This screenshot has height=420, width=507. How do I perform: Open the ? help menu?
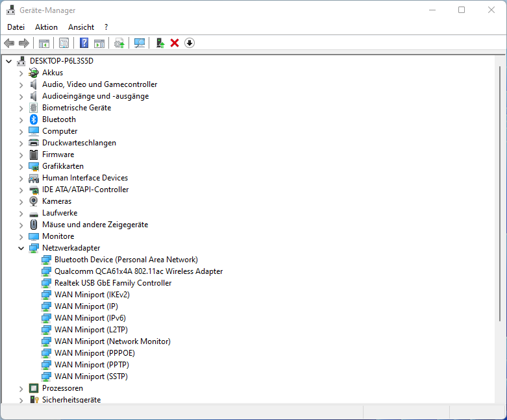point(106,27)
